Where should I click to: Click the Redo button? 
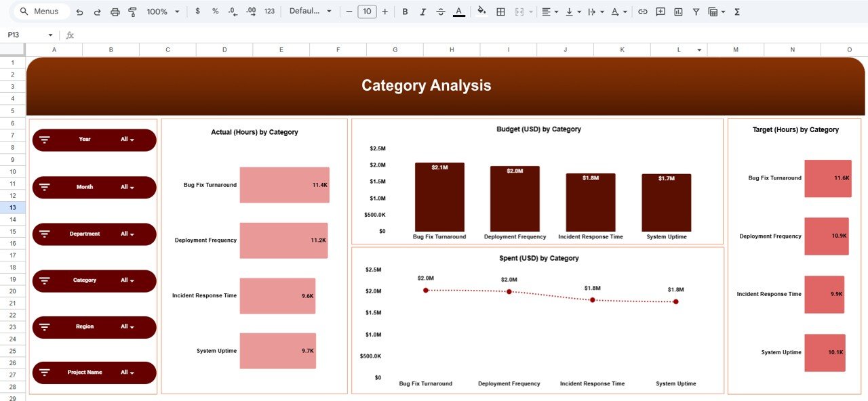pos(97,12)
